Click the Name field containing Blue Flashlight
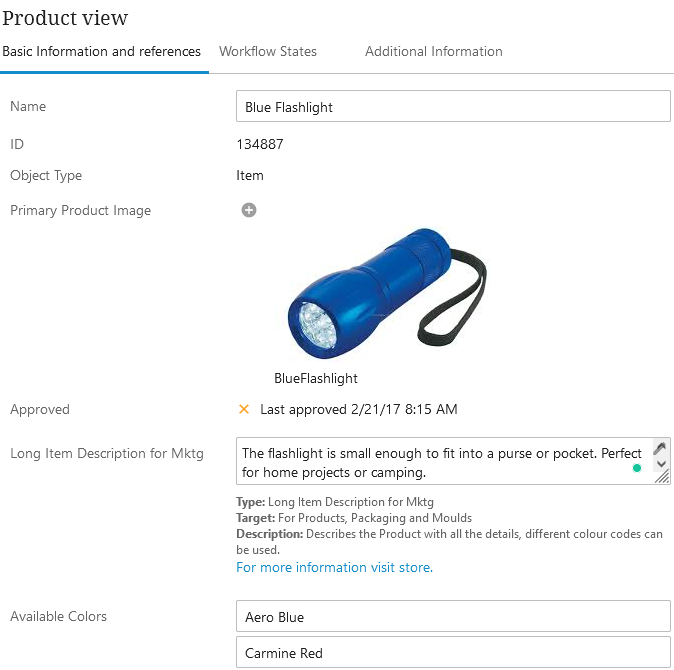Viewport: 674px width, 670px height. click(453, 107)
